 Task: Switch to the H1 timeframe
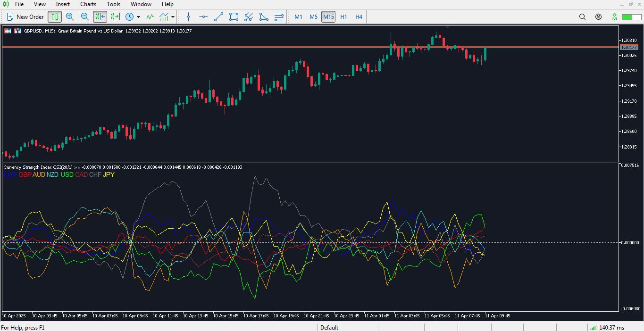[343, 17]
